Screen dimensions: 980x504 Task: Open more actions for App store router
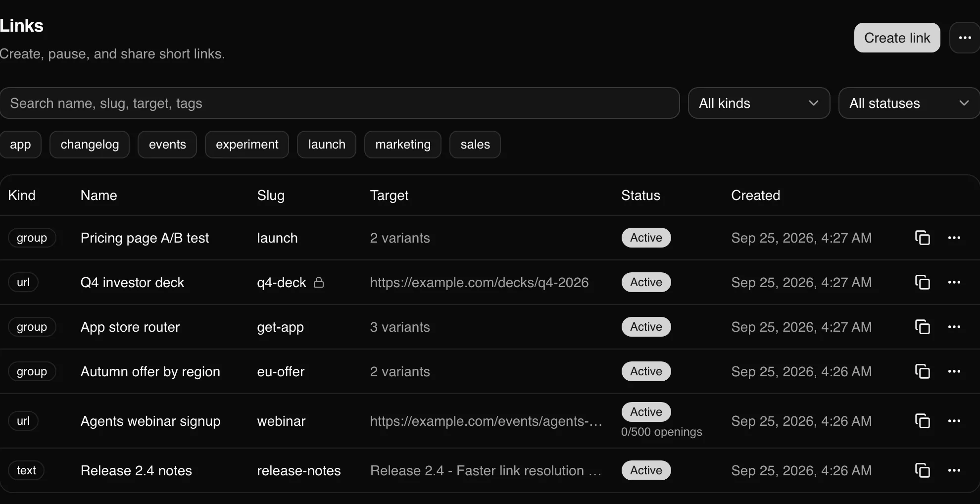(954, 327)
